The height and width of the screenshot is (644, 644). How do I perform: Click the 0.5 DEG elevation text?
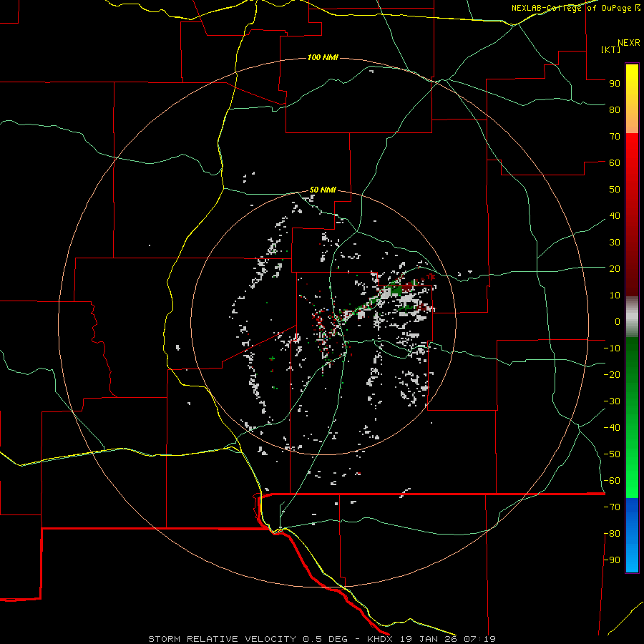(325, 639)
